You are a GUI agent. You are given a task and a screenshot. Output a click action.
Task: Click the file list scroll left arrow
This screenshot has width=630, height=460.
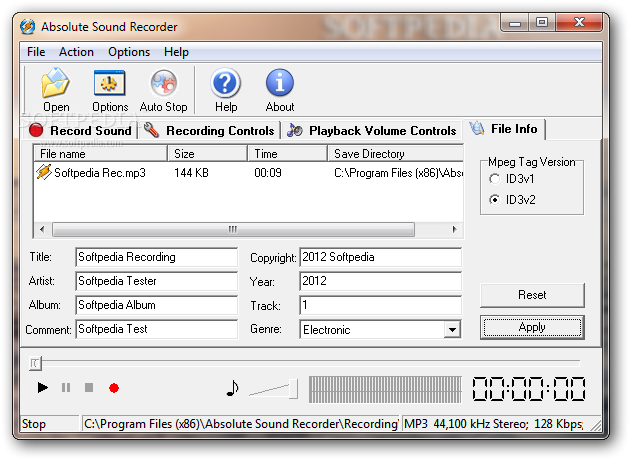coord(42,229)
